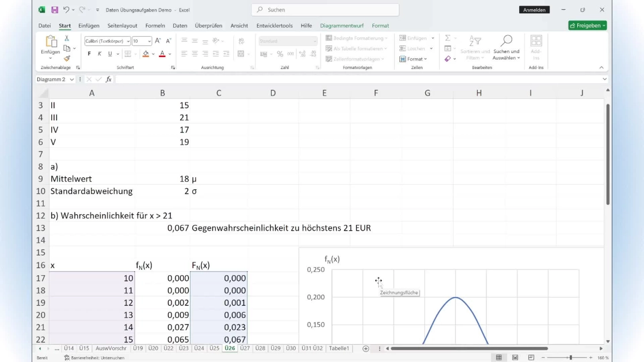This screenshot has height=362, width=644.
Task: Click the Anmelden sign-in button
Action: [534, 10]
